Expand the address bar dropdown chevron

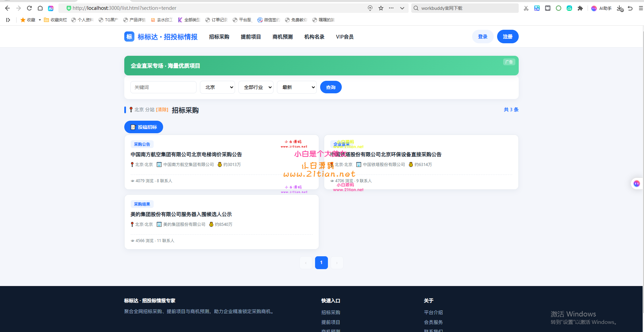click(x=402, y=8)
